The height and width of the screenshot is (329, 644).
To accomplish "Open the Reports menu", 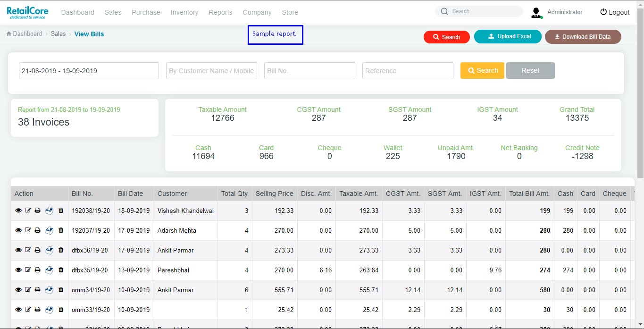I will click(221, 12).
